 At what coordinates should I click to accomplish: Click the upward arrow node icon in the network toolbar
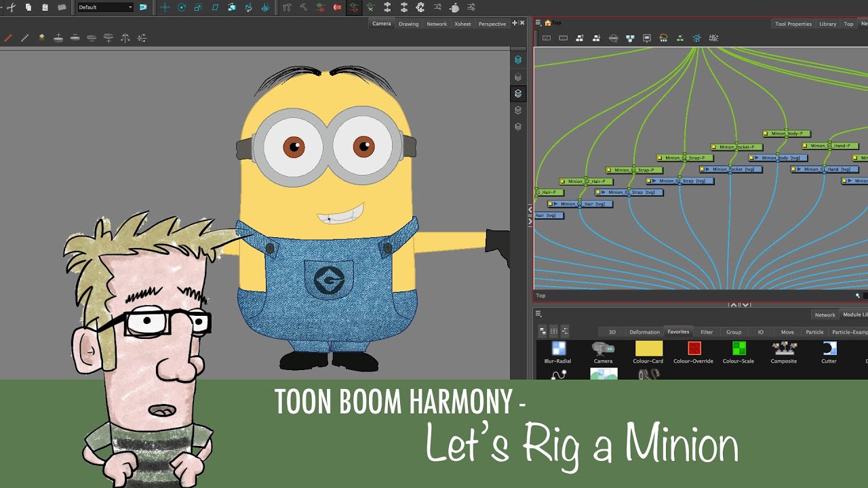point(580,39)
